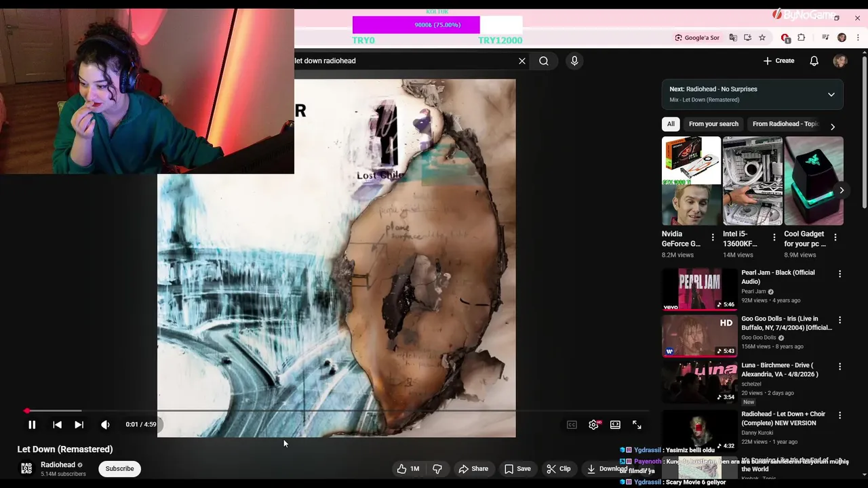Advance the shorts shelf with arrow
The height and width of the screenshot is (488, 868).
coord(842,190)
